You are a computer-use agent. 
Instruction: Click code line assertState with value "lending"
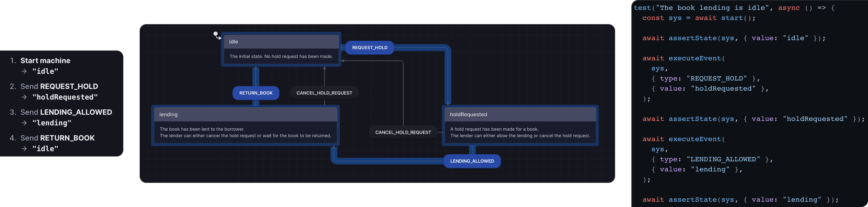click(x=740, y=200)
